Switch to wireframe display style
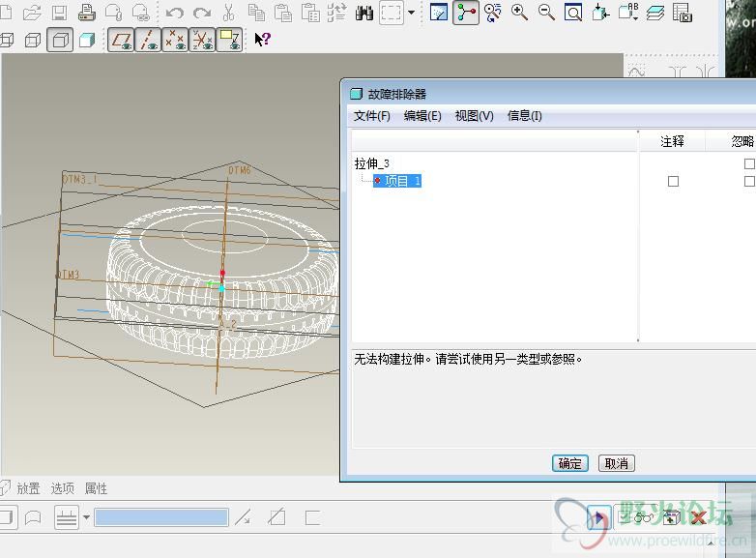This screenshot has height=558, width=756. click(x=6, y=40)
